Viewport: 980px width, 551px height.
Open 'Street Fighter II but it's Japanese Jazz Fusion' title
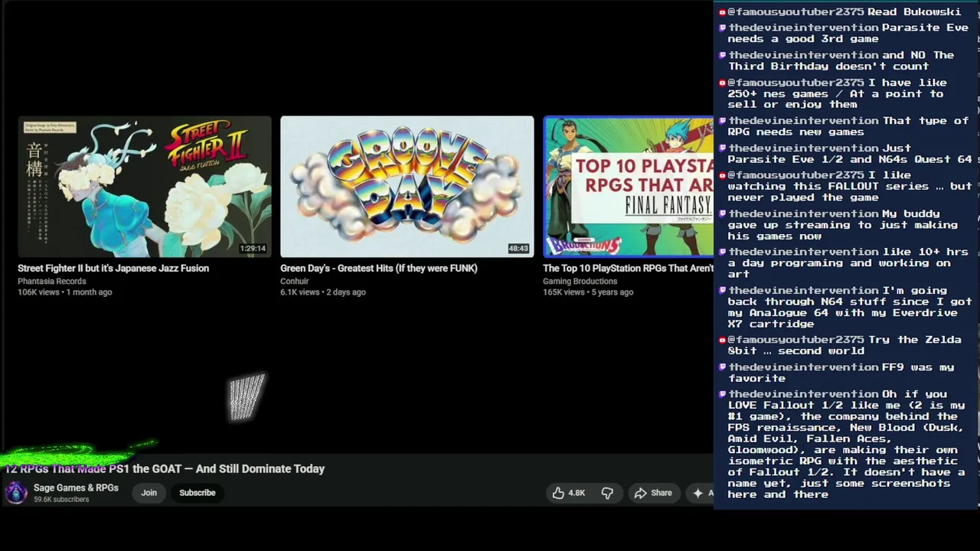(x=113, y=268)
